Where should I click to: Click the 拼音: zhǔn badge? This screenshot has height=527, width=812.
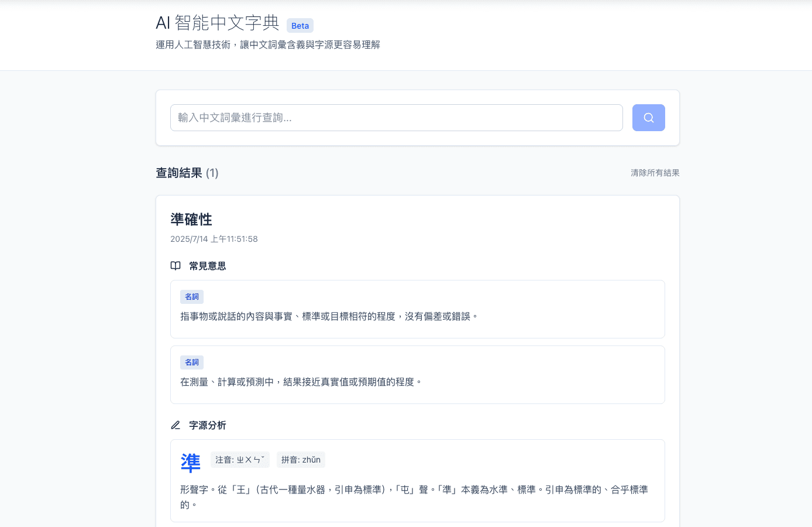pyautogui.click(x=301, y=460)
